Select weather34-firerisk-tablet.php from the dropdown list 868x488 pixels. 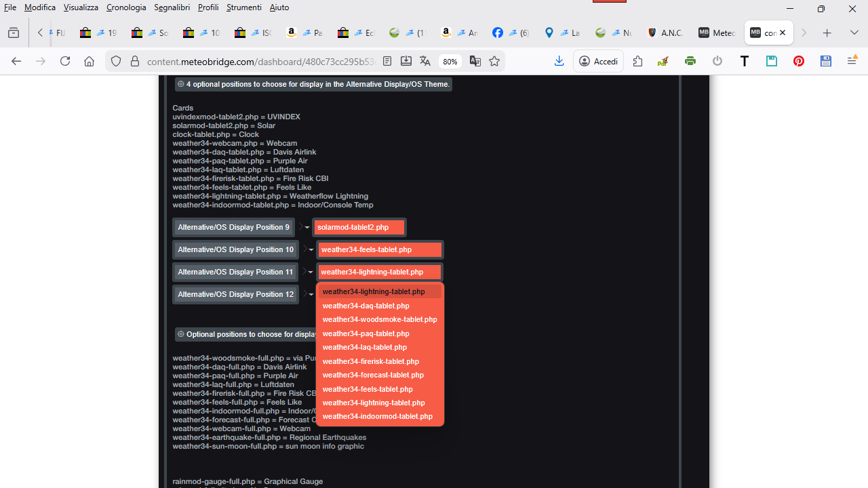(x=370, y=361)
